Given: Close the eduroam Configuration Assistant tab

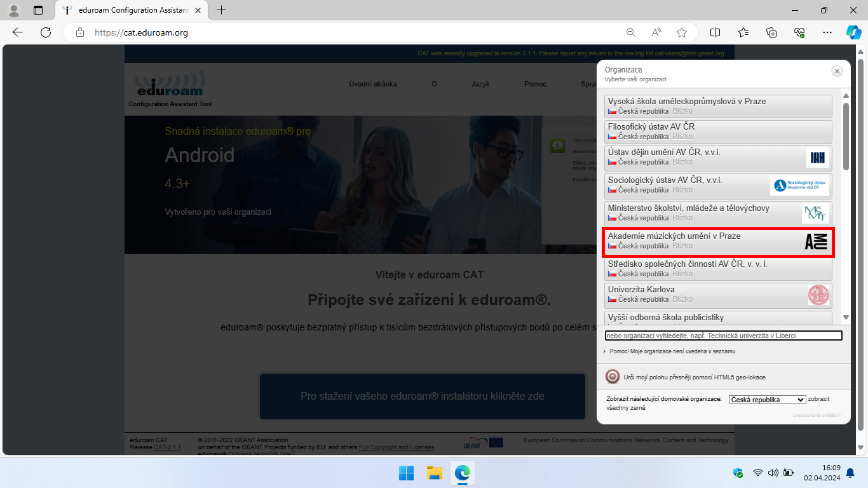Looking at the screenshot, I should 198,10.
